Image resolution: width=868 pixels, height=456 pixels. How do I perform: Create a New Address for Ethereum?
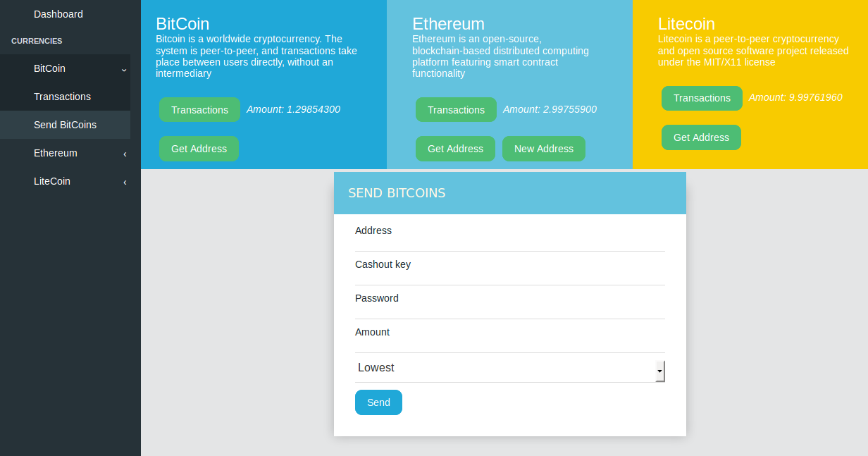tap(544, 149)
